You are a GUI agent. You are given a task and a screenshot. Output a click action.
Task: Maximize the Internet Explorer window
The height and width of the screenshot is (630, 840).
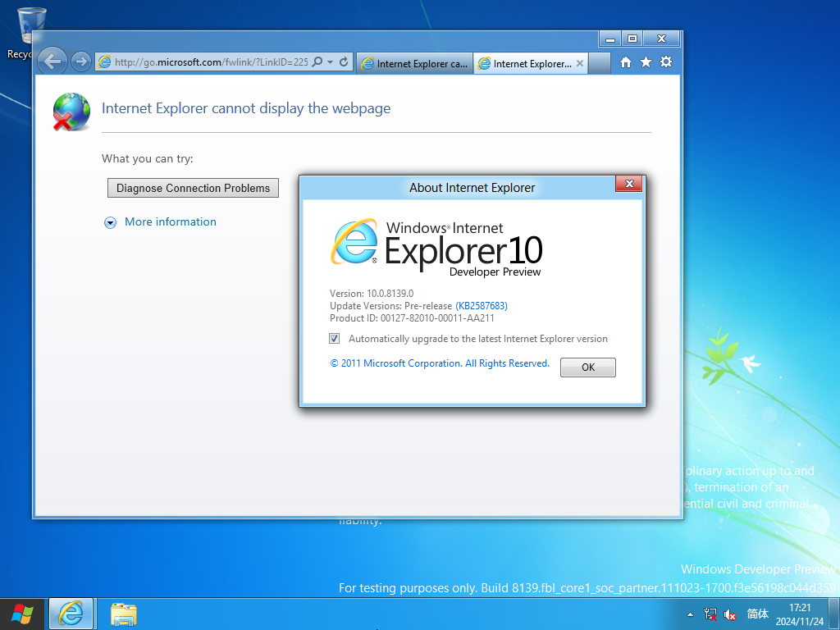click(x=632, y=39)
